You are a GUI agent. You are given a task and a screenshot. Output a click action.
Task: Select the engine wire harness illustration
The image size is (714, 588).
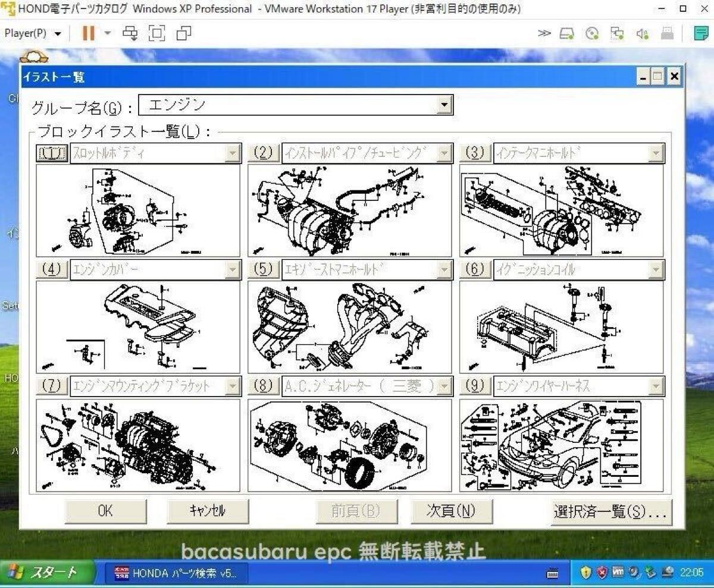point(562,445)
